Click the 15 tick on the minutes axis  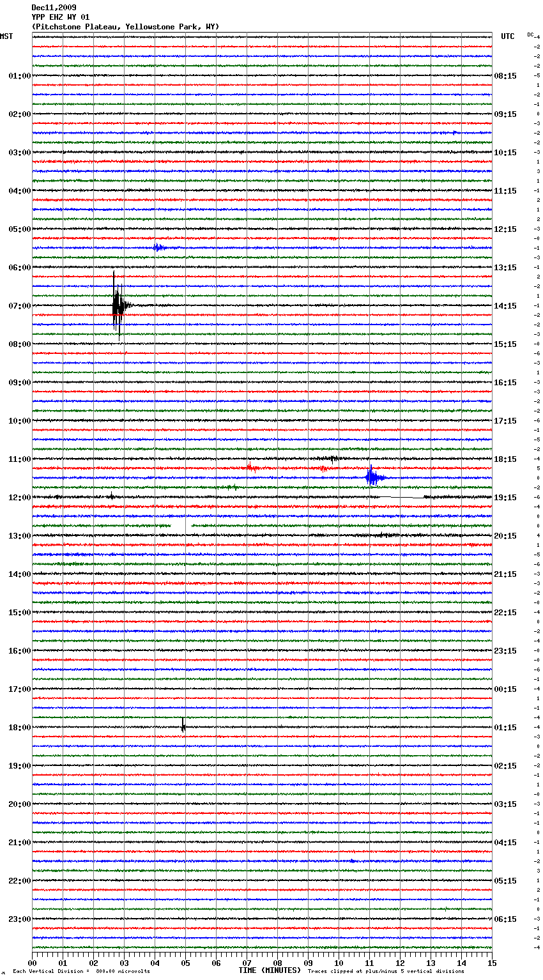(492, 963)
